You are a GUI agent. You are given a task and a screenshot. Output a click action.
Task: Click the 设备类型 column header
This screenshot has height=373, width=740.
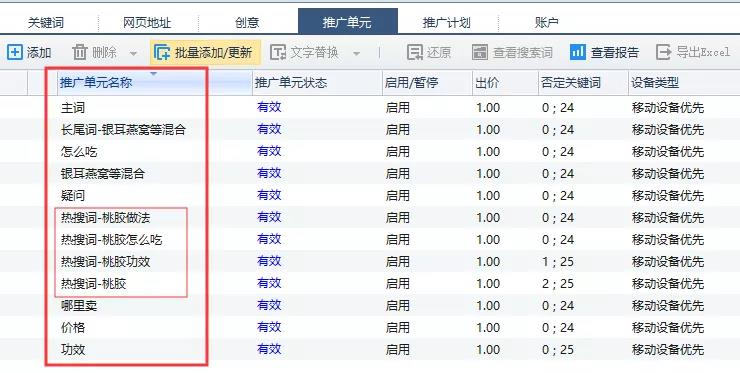coord(655,83)
